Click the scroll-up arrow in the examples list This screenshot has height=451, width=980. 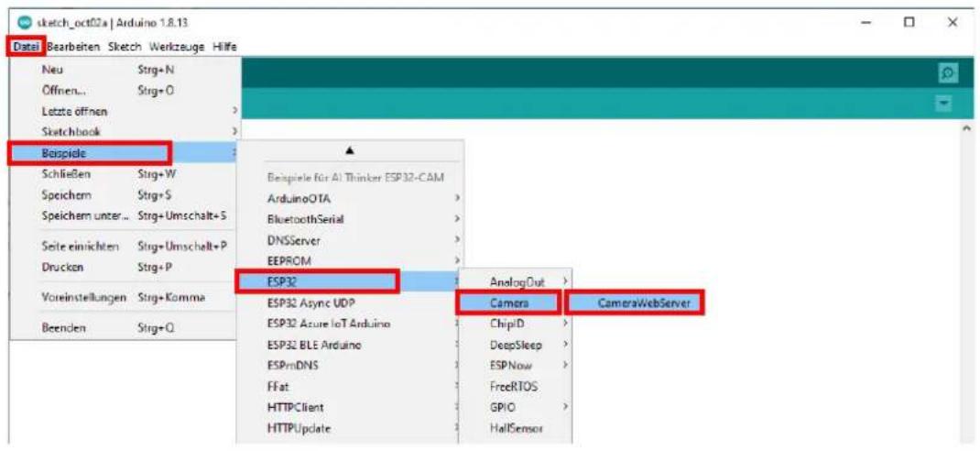(350, 151)
